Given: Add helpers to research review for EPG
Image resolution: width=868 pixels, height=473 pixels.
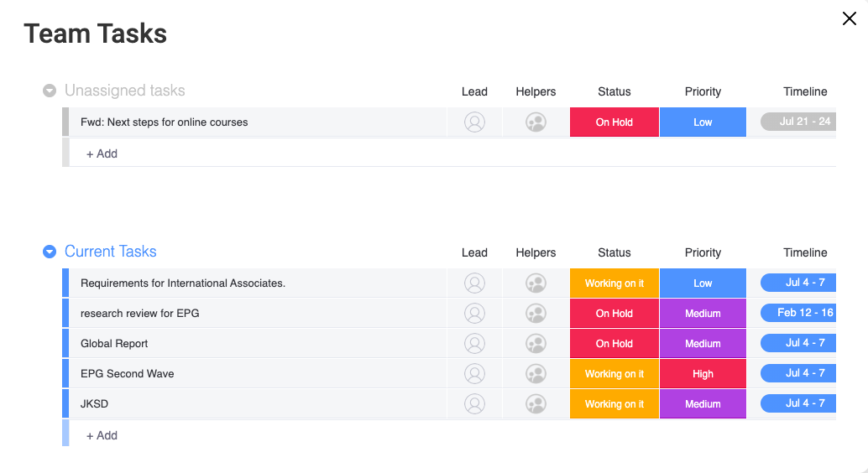Looking at the screenshot, I should click(536, 313).
